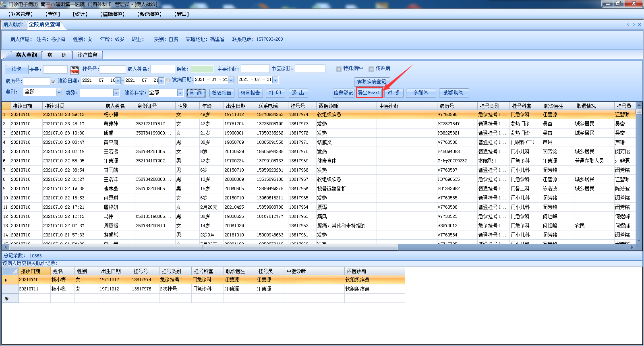Switch to the 诊疗信息 sub-tab
644x346 pixels.
coord(87,55)
